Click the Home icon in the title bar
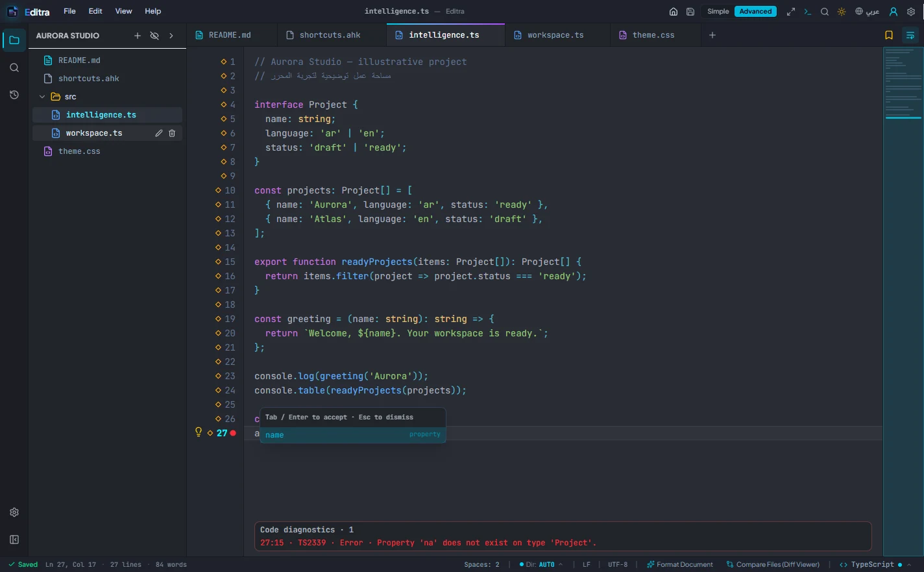The height and width of the screenshot is (572, 924). click(674, 12)
